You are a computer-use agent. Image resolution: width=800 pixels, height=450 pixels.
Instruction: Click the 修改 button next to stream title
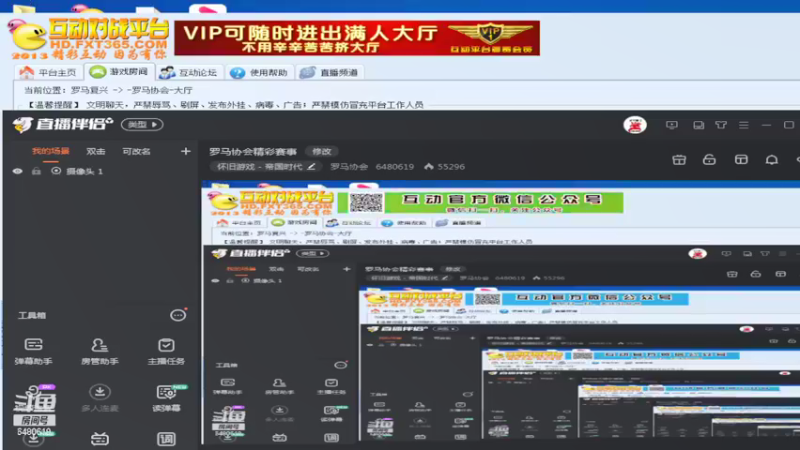click(321, 152)
